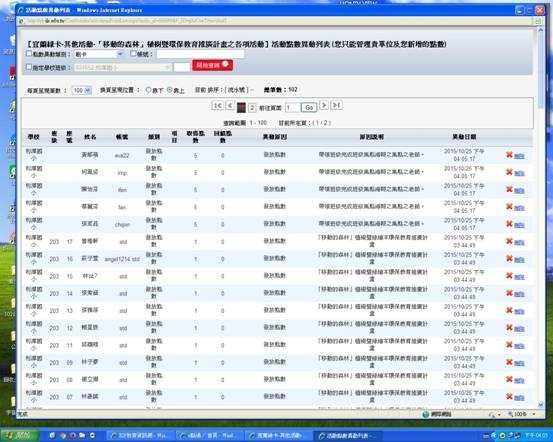Go to the first page of results
Viewport: 553px width, 442px height.
pyautogui.click(x=217, y=105)
